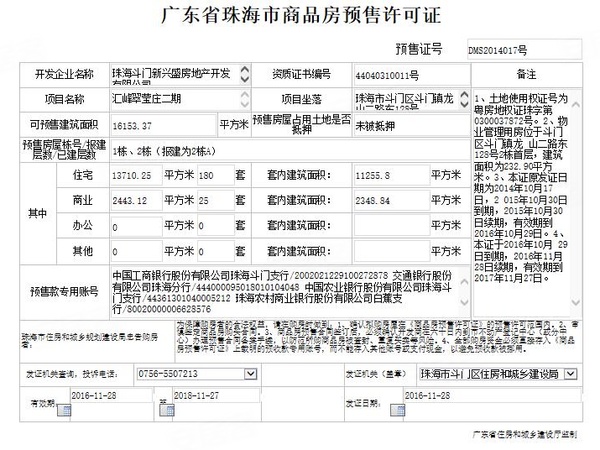This screenshot has height=450, width=600.
Task: Open calendar picker for validity end date
Action: [x=166, y=411]
